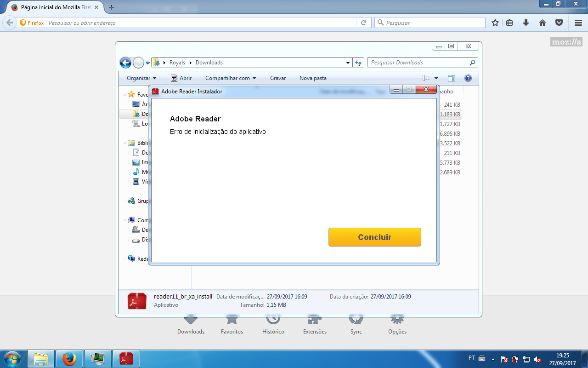This screenshot has width=588, height=368.
Task: Close the Página inicial do Mozilla Firefox tab
Action: pyautogui.click(x=96, y=7)
